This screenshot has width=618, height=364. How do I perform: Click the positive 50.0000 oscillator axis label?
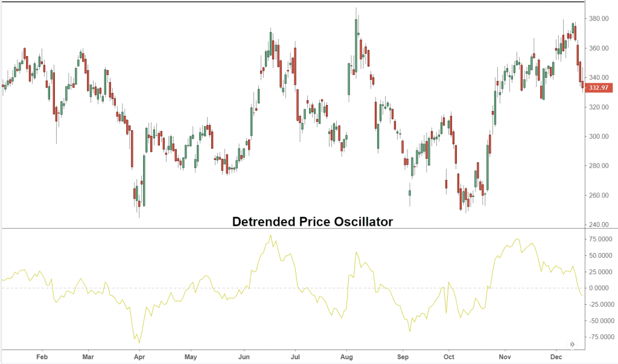tap(600, 255)
